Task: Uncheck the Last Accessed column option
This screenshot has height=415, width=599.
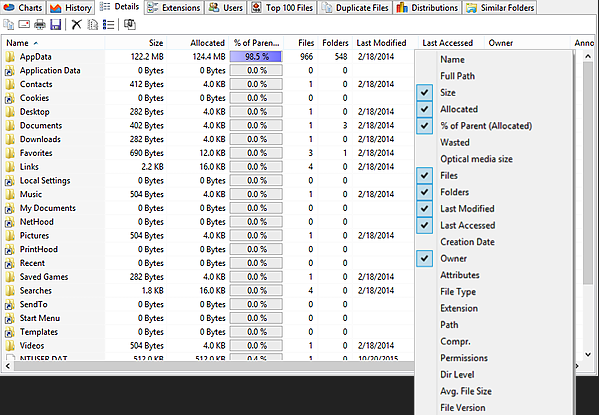Action: point(424,225)
